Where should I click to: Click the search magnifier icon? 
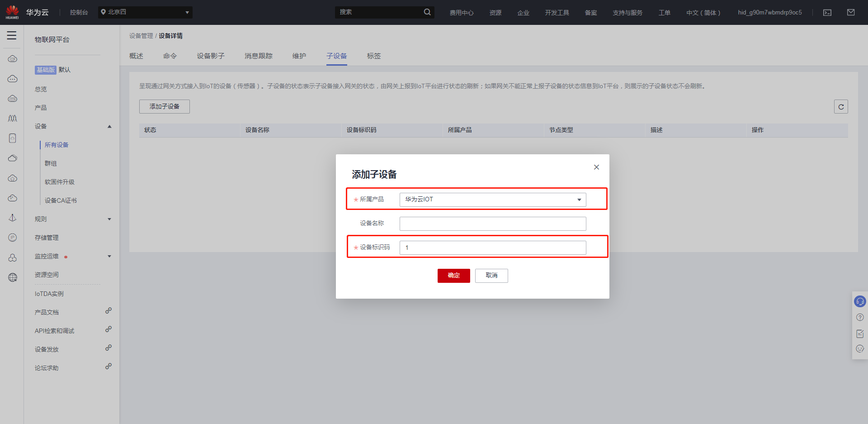[x=427, y=12]
